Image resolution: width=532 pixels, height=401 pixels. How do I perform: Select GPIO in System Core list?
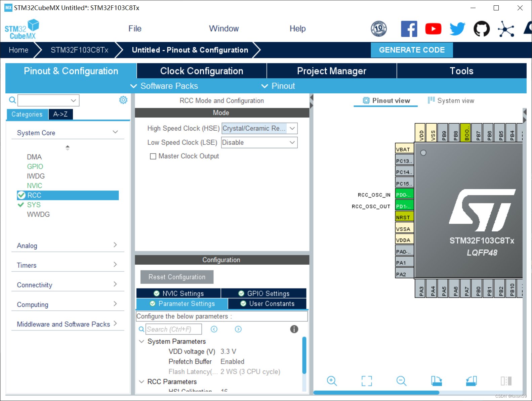(x=35, y=166)
